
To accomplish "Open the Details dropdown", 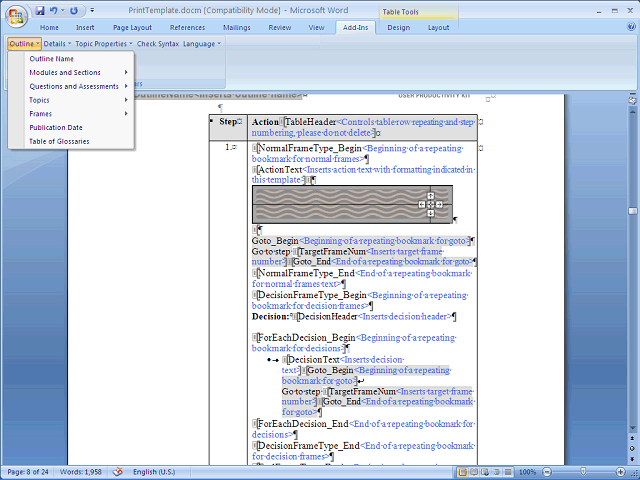I will point(57,44).
